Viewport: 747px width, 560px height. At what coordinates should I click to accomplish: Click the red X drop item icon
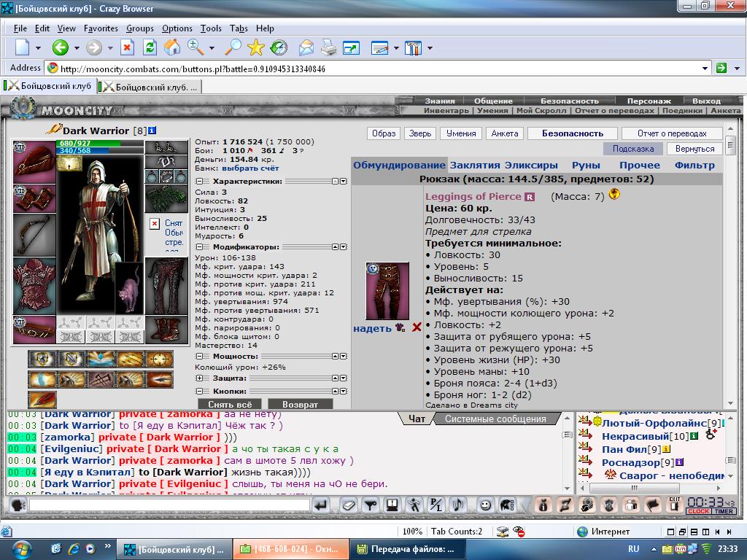pos(417,327)
